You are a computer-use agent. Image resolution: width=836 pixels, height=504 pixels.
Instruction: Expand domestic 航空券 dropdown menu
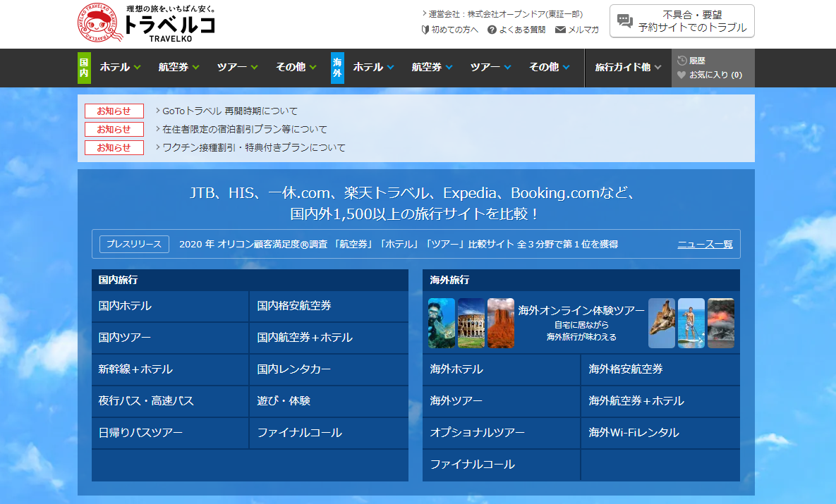coord(178,67)
